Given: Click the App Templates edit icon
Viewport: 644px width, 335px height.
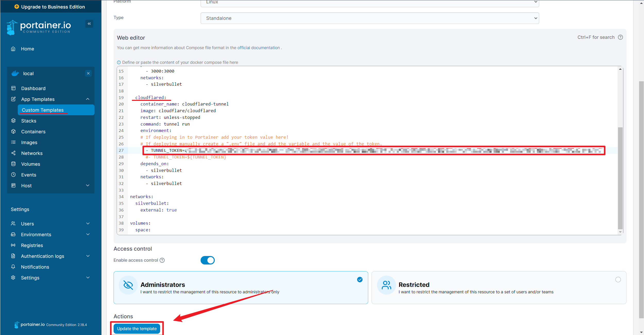Looking at the screenshot, I should tap(13, 99).
